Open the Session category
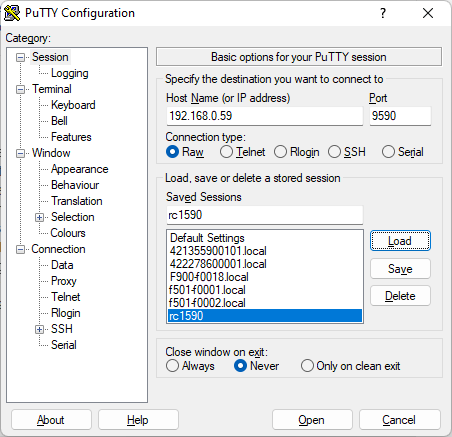The image size is (452, 437). pyautogui.click(x=50, y=57)
